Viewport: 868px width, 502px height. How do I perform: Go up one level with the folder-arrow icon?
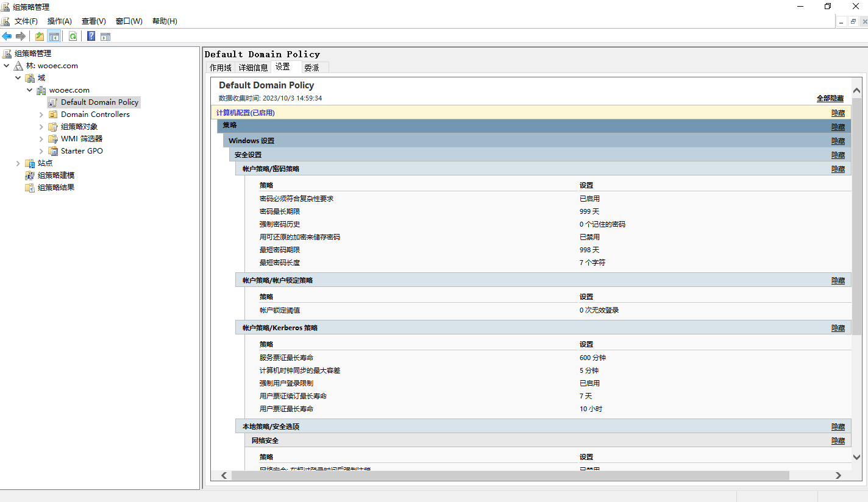40,36
